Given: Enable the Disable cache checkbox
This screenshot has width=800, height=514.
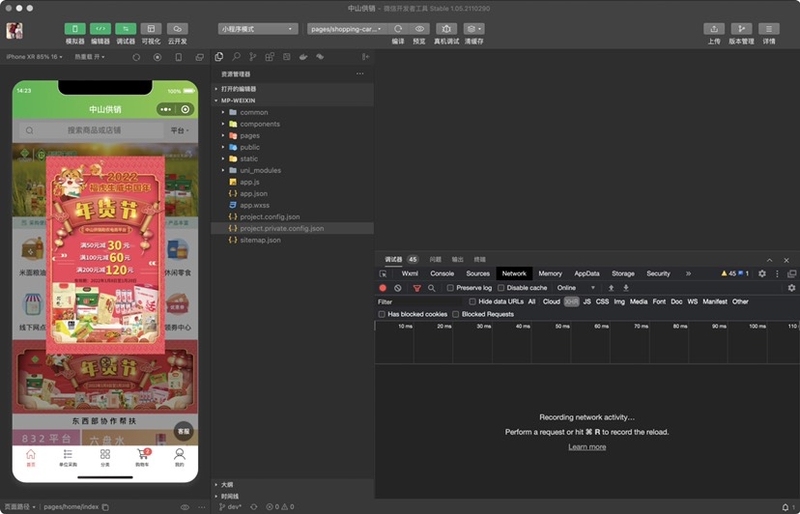Looking at the screenshot, I should (x=501, y=288).
